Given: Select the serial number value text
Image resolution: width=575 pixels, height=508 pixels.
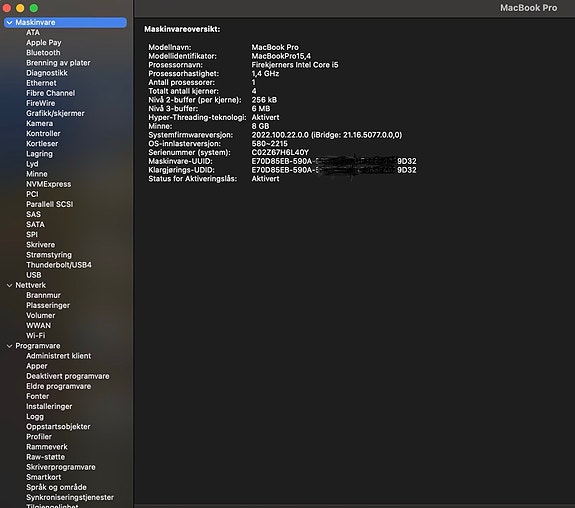Looking at the screenshot, I should click(x=280, y=152).
